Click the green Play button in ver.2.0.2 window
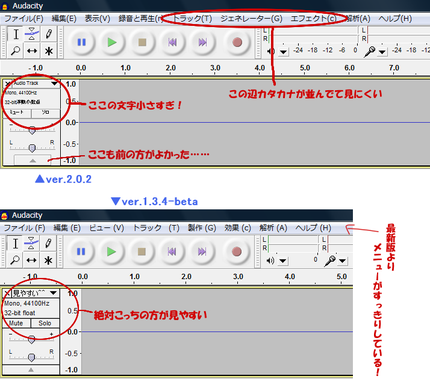 (x=112, y=42)
